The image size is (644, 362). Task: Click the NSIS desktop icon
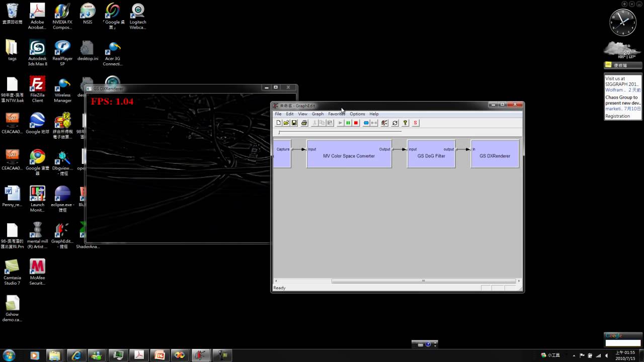tap(88, 14)
